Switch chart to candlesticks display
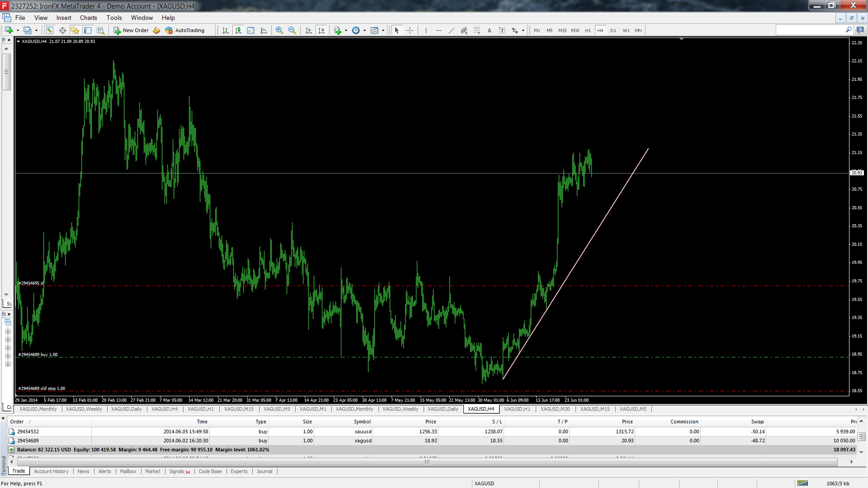This screenshot has width=868, height=488. tap(238, 30)
